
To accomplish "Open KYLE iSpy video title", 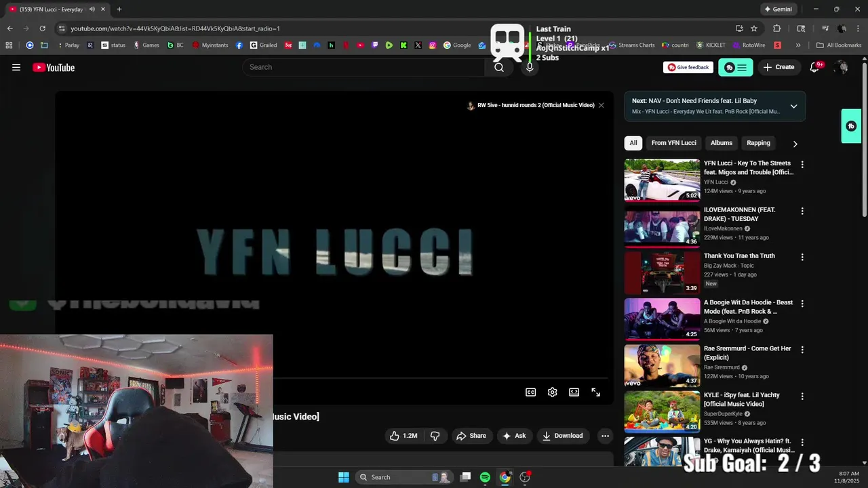I will 742,399.
